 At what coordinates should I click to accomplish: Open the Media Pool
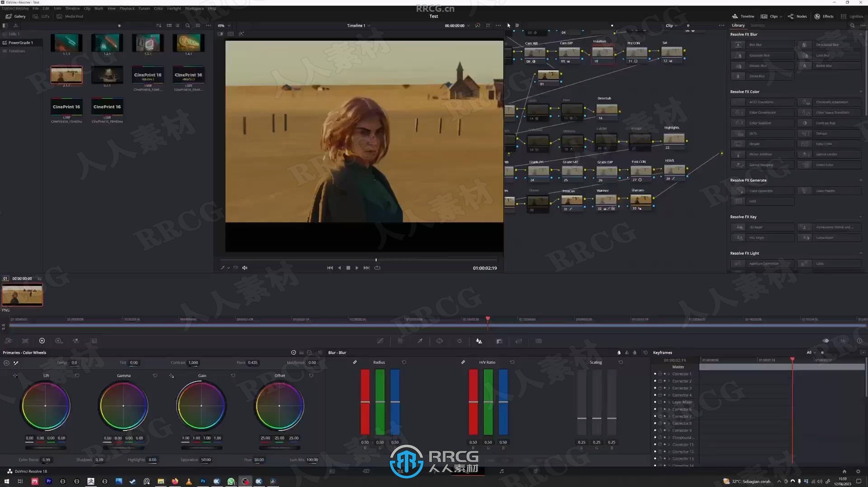[70, 16]
